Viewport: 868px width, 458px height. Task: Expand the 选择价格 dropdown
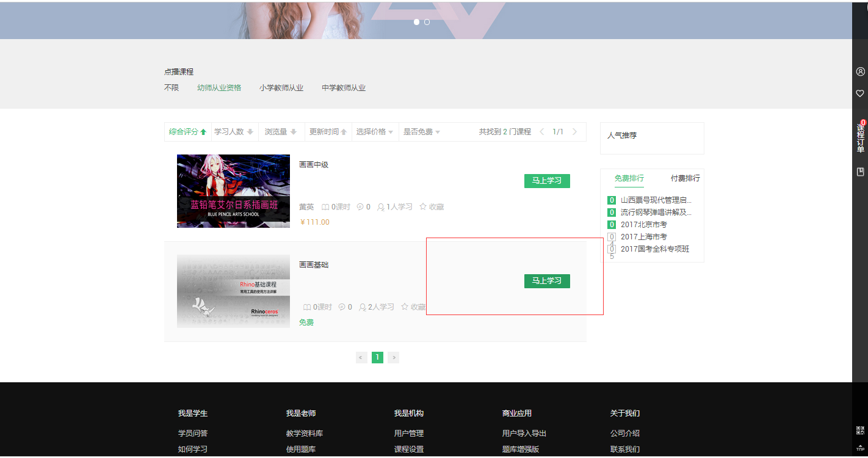(374, 132)
